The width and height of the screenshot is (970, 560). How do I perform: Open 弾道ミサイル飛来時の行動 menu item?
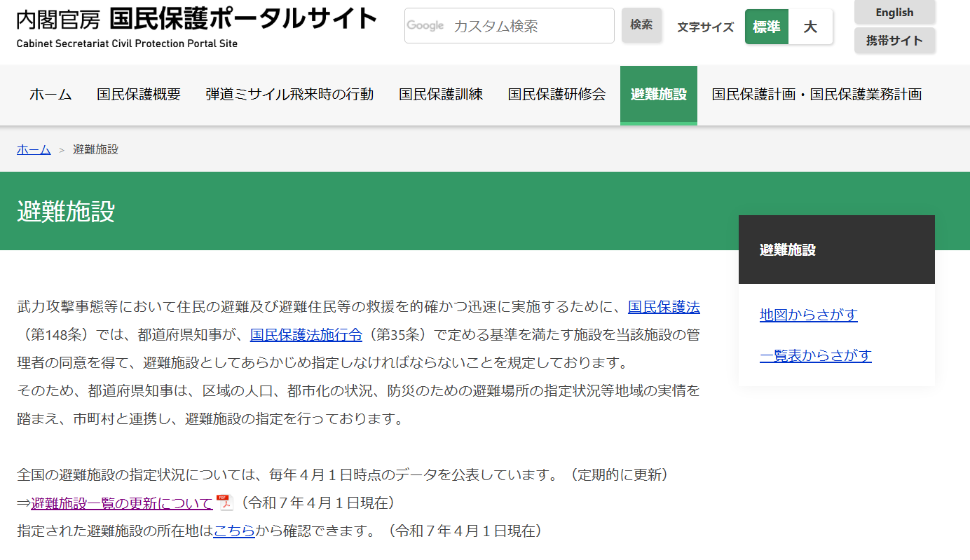click(x=289, y=95)
